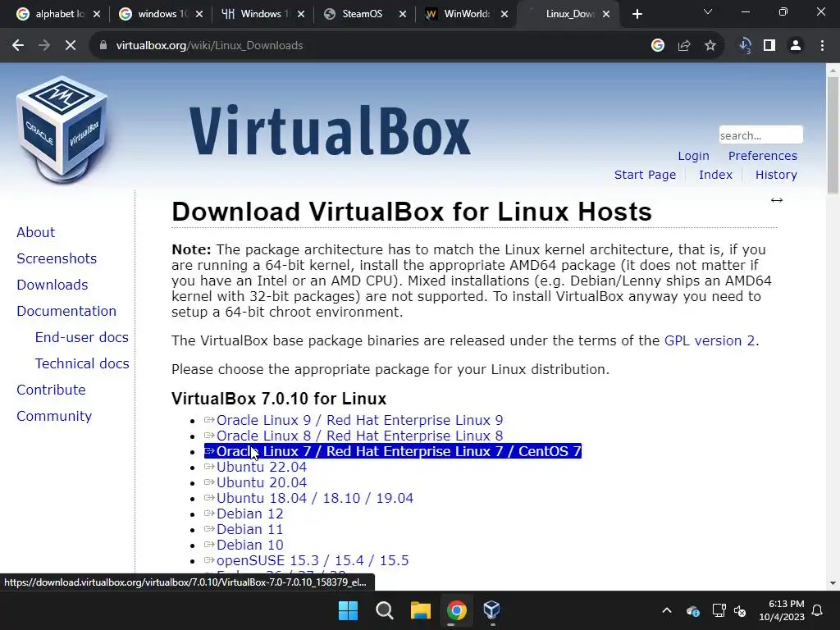Open Contribute in the sidebar
The height and width of the screenshot is (630, 840).
tap(51, 390)
